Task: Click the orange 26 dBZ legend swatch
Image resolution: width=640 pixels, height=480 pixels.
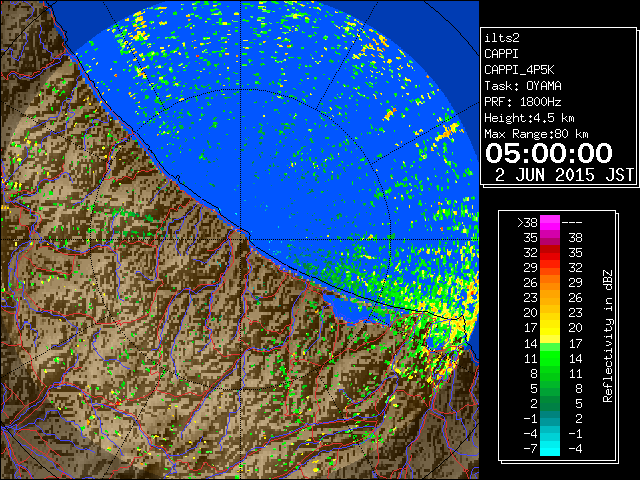Action: pos(550,283)
